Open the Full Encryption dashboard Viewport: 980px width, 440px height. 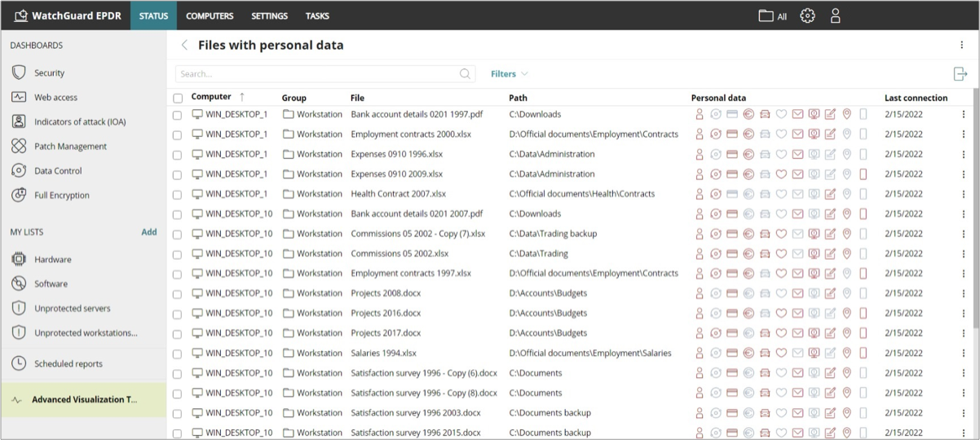click(61, 196)
